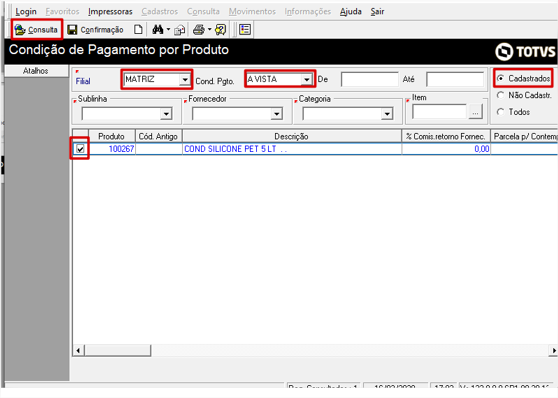
Task: Click the Sair menu item
Action: coord(377,11)
